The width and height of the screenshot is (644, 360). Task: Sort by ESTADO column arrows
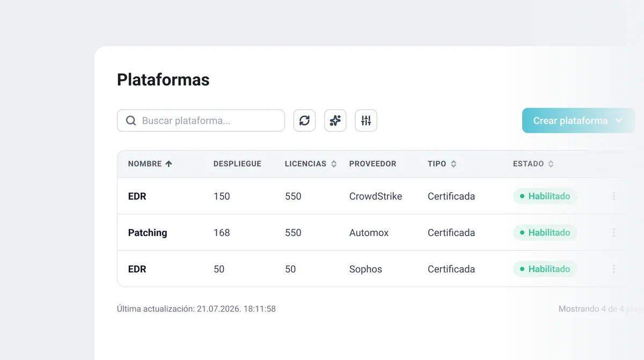pos(551,164)
